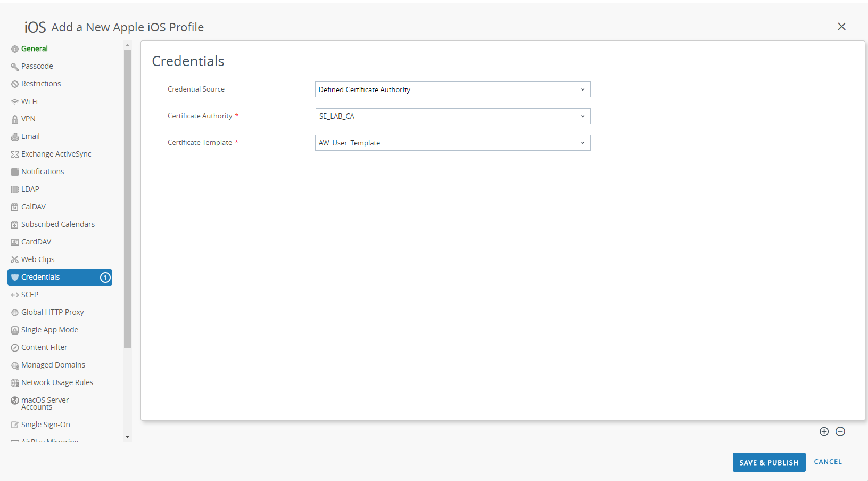Click the Web Clips scissors icon
Screen dimensions: 868x481
click(14, 260)
